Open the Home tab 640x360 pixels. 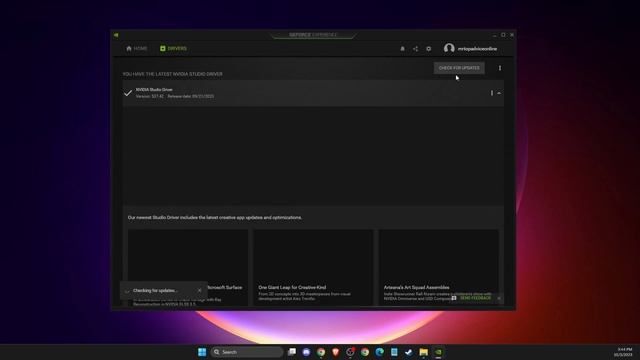pyautogui.click(x=136, y=49)
